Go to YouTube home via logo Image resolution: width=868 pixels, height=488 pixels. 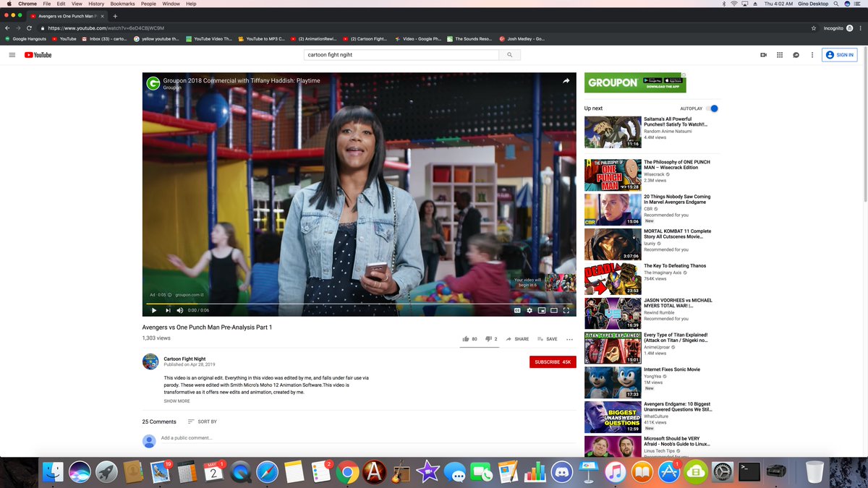click(x=38, y=55)
